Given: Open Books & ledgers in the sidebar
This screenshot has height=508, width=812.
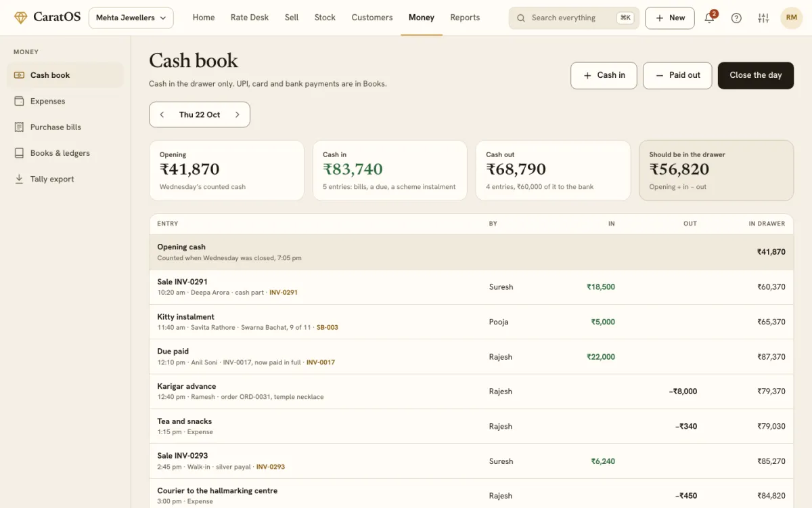Looking at the screenshot, I should tap(65, 153).
